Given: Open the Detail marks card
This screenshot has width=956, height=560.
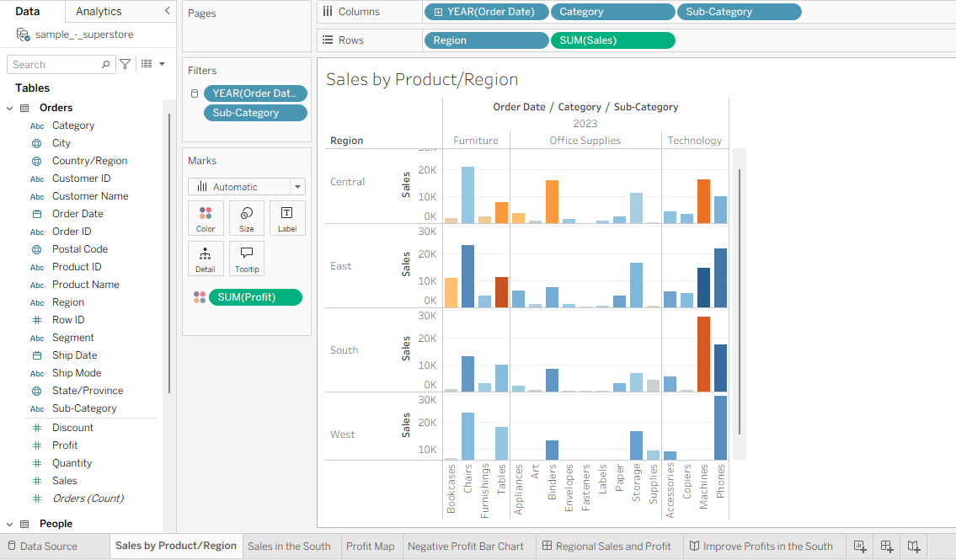Looking at the screenshot, I should tap(206, 259).
